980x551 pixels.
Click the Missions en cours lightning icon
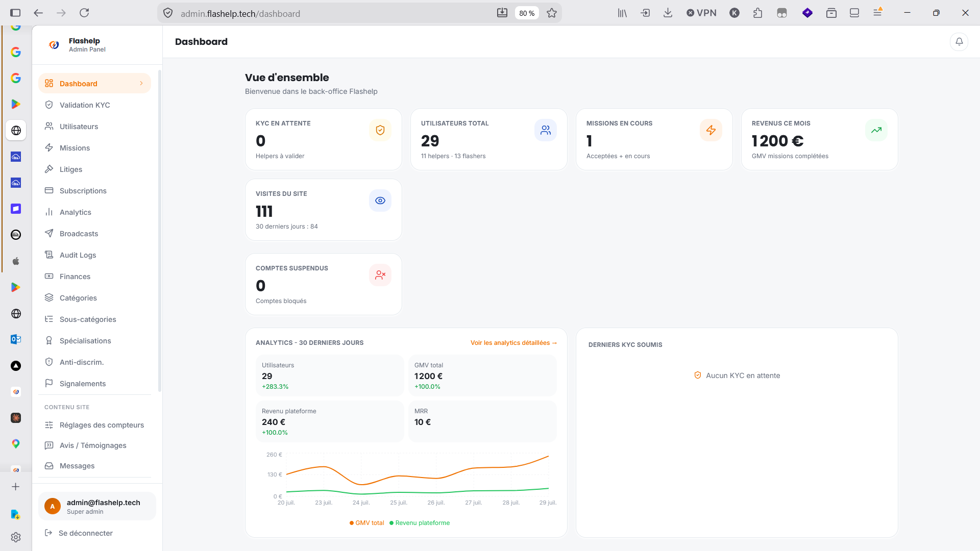[x=711, y=130]
